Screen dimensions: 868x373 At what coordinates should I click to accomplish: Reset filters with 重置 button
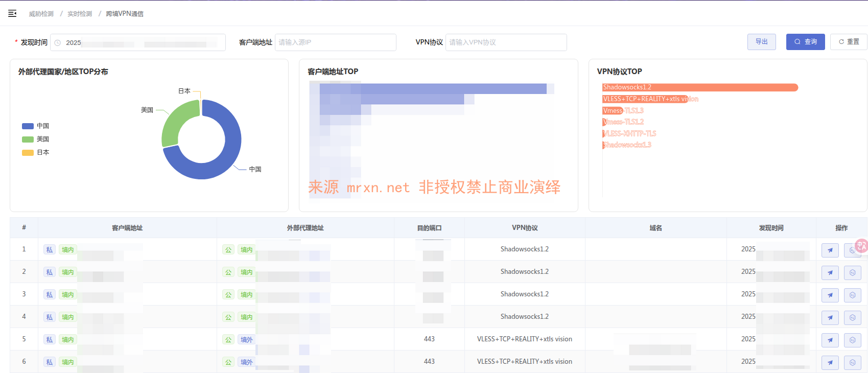tap(849, 42)
